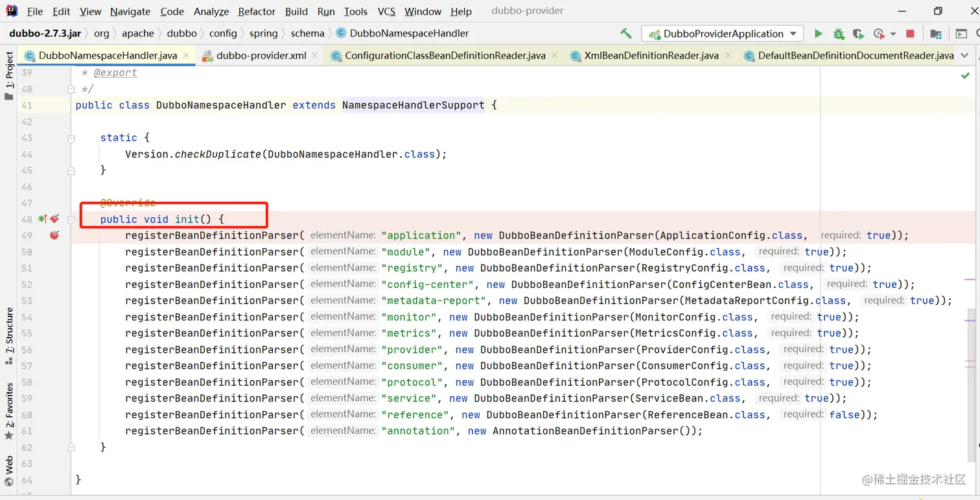Open DubboProviderApplication run configuration dropdown
980x500 pixels.
[723, 34]
